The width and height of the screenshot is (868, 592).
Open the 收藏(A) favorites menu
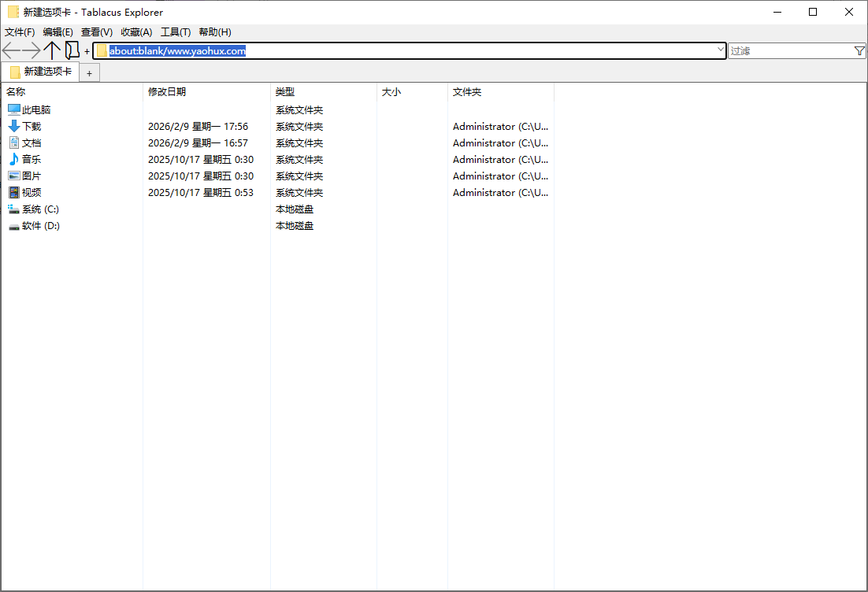[136, 32]
